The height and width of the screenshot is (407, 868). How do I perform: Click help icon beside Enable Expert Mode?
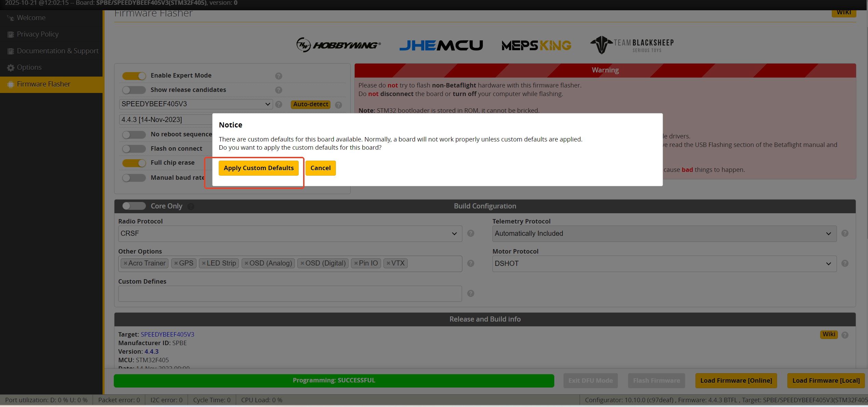coord(279,76)
